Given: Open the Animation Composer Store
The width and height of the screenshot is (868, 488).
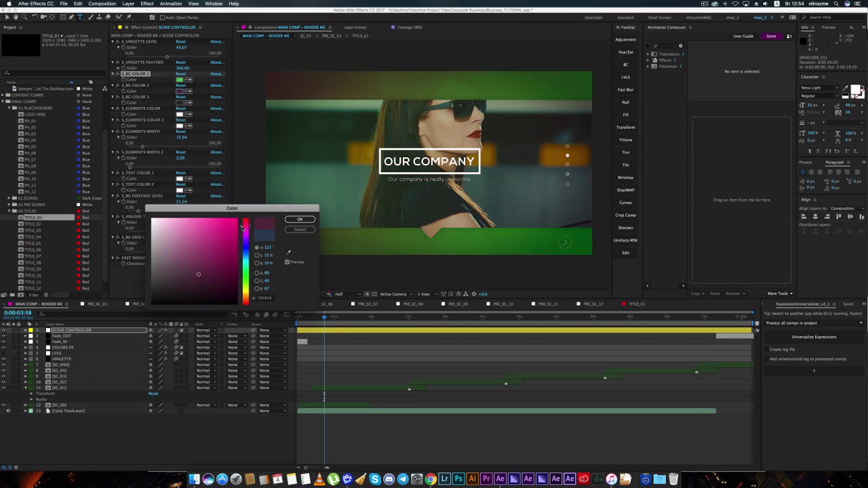Looking at the screenshot, I should [x=771, y=36].
